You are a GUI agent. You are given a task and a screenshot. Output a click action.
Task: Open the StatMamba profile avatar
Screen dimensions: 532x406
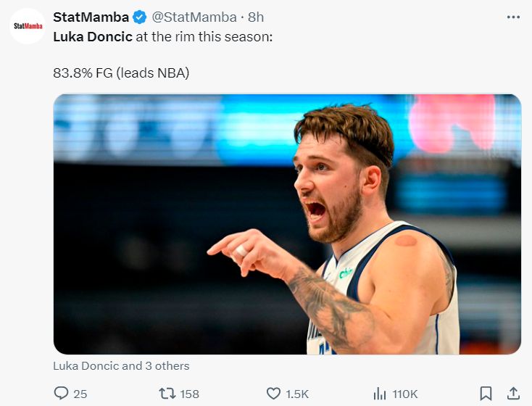tap(28, 26)
